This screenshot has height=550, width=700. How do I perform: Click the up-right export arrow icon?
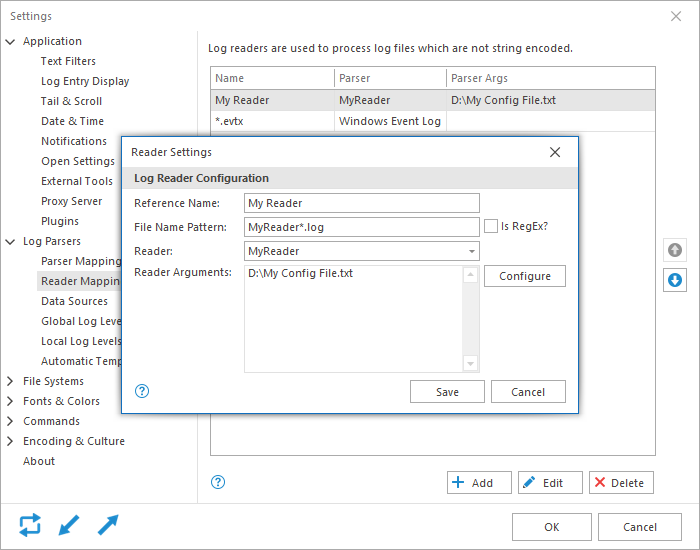coord(108,525)
